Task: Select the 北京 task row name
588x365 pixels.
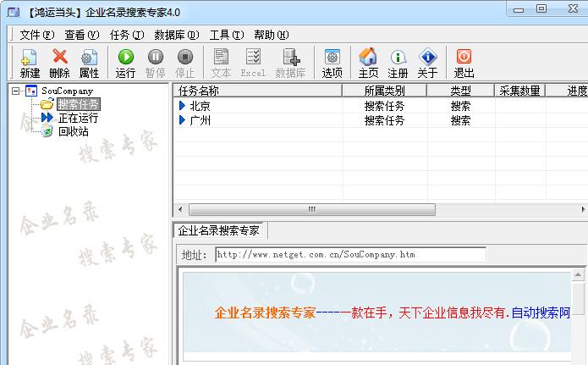Action: coord(200,106)
